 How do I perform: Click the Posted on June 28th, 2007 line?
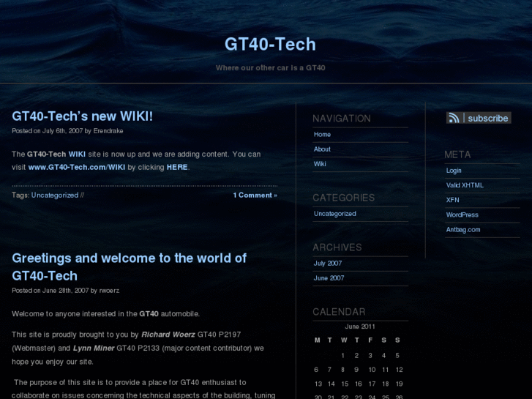[x=65, y=291]
